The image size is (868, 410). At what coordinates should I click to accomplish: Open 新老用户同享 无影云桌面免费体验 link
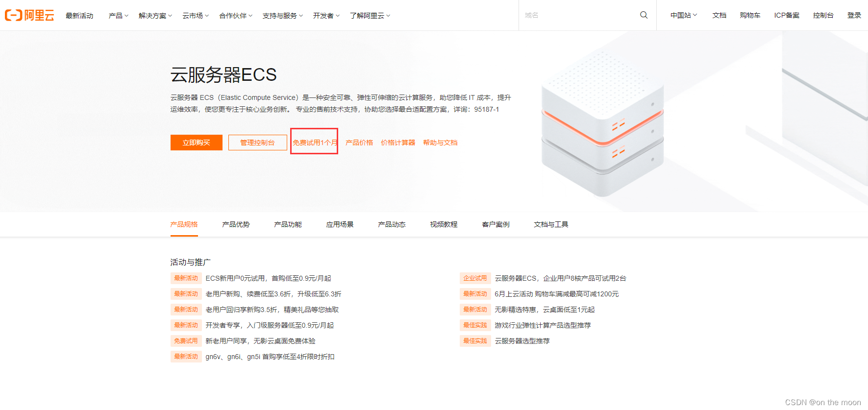pyautogui.click(x=260, y=341)
